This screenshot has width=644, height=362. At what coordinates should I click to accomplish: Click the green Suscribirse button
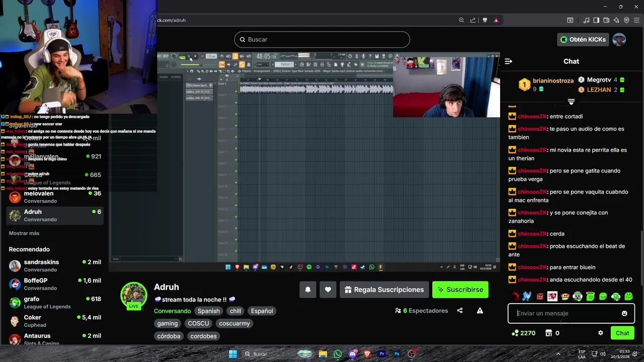pos(460,290)
